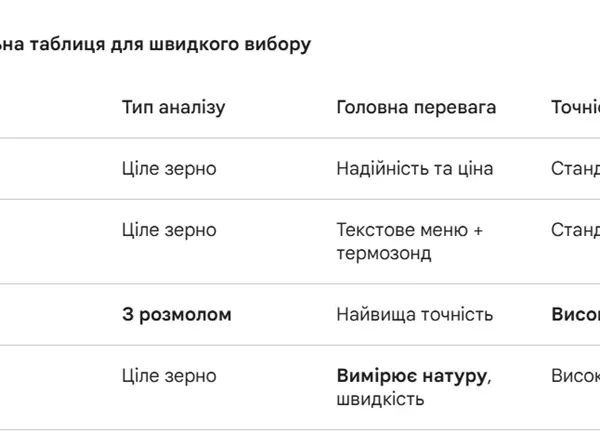Click 'Ціле зерно' in the last row
Screen dimensions: 600x433
point(169,376)
